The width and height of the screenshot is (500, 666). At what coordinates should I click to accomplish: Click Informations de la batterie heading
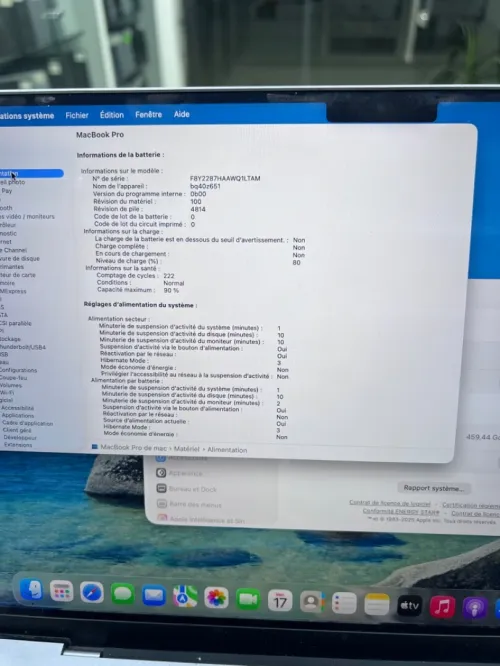pyautogui.click(x=120, y=155)
